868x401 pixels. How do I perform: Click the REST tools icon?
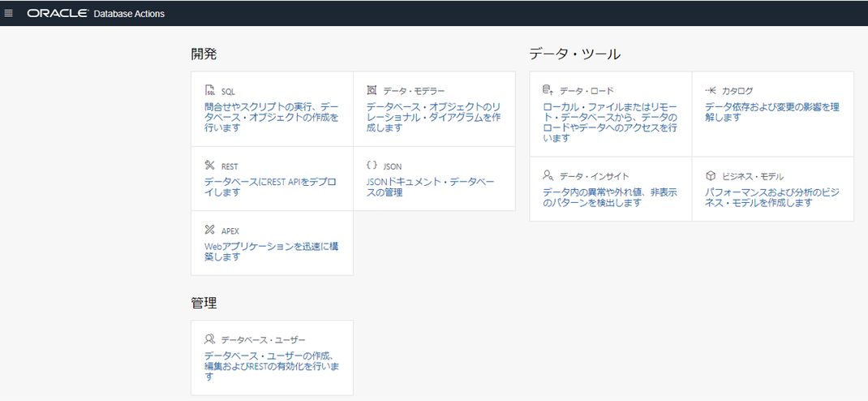(210, 166)
